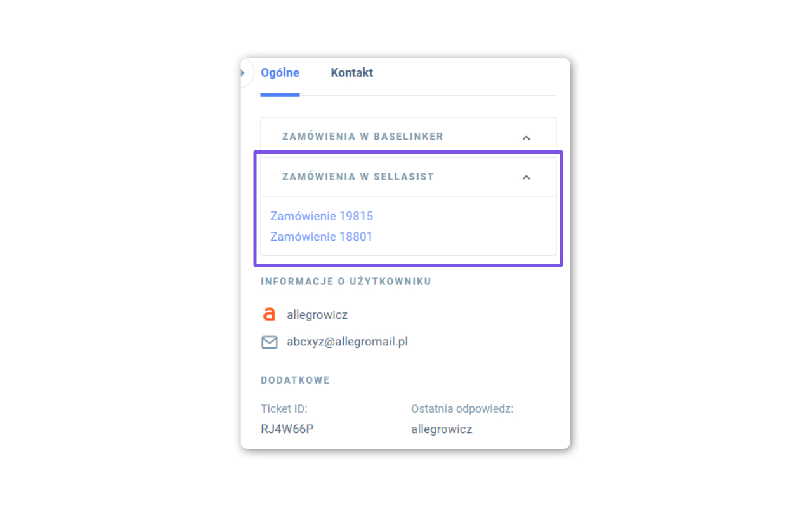Open the Kontakt tab
Viewport: 812px width, 508px height.
click(351, 73)
